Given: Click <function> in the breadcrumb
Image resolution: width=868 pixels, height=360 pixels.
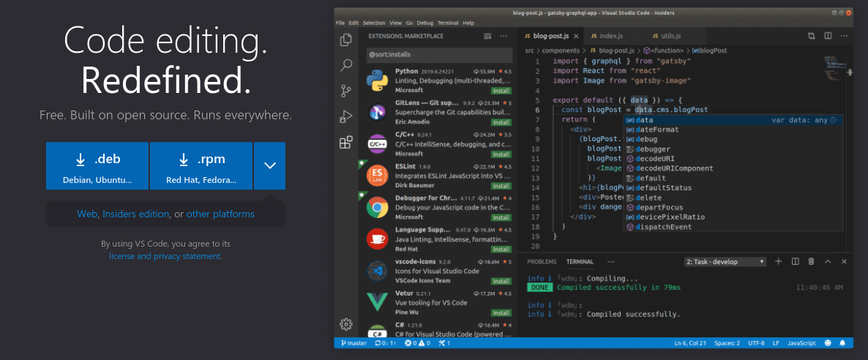Looking at the screenshot, I should pos(667,50).
